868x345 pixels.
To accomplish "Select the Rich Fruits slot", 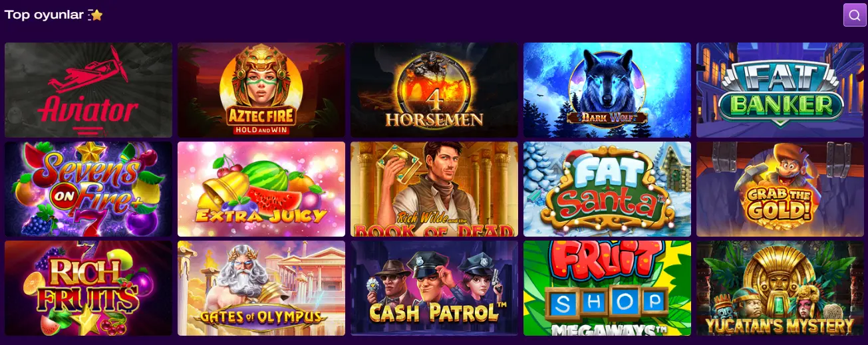I will 88,288.
